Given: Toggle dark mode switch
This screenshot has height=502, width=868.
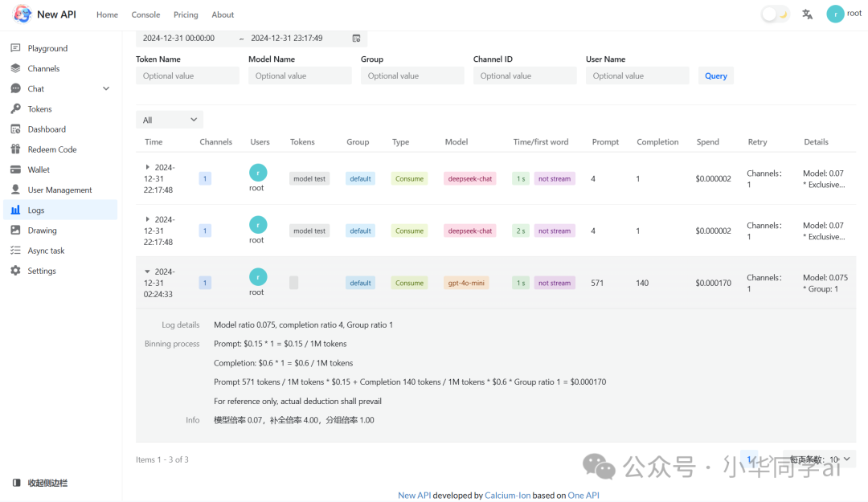Looking at the screenshot, I should coord(775,14).
